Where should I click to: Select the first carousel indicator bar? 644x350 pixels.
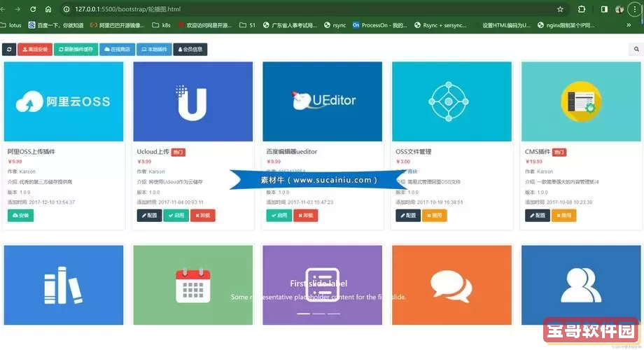(x=304, y=314)
